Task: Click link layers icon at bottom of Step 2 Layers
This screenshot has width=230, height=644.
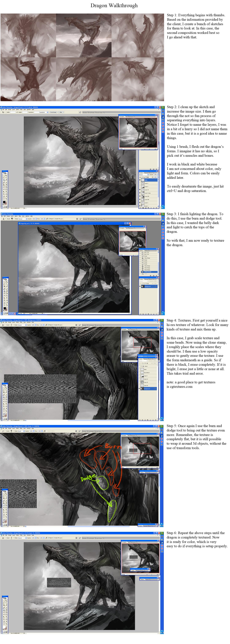Action: (140, 208)
